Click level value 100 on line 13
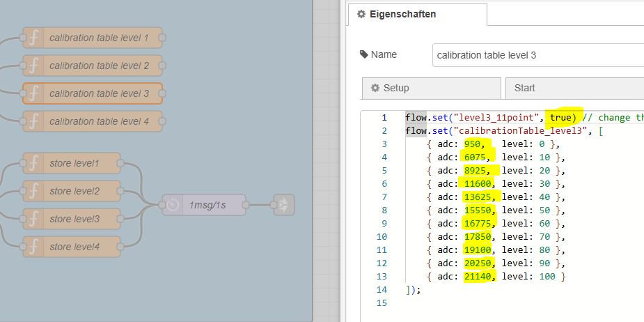644x322 pixels. point(547,277)
